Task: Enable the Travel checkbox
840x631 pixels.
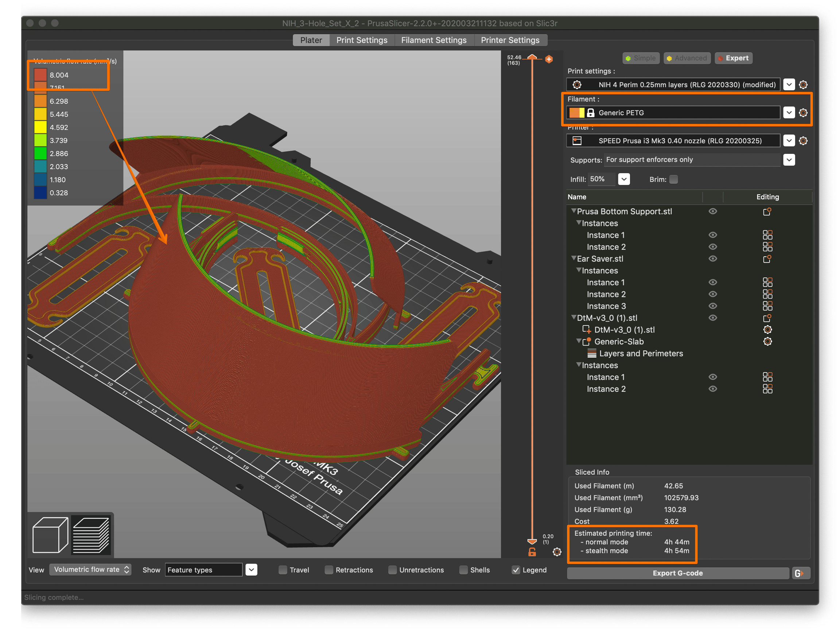Action: click(x=283, y=570)
